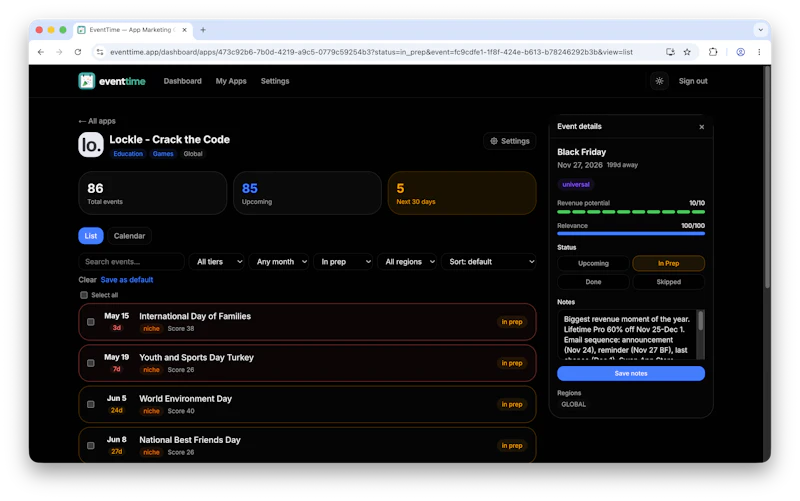The image size is (800, 501).
Task: Click the page vertical scrollbar
Action: pyautogui.click(x=767, y=179)
